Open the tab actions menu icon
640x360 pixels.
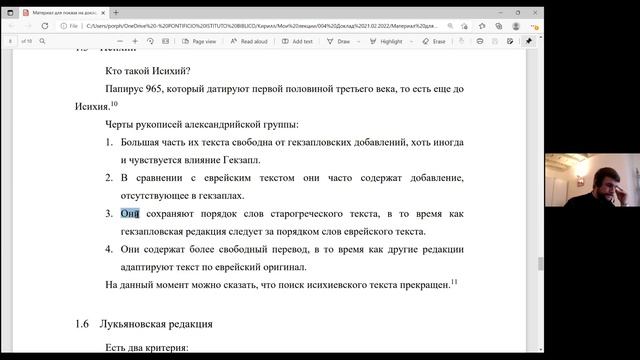pyautogui.click(x=10, y=13)
